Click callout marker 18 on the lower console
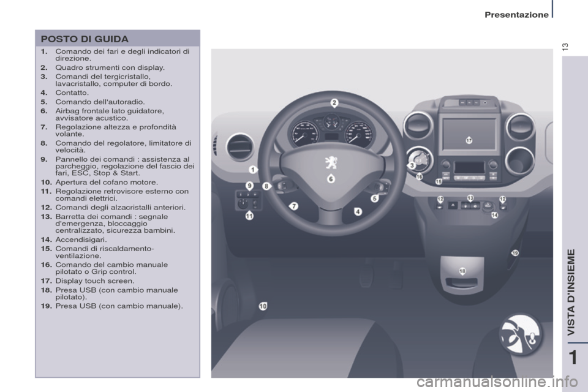This screenshot has width=588, height=392. coord(462,271)
